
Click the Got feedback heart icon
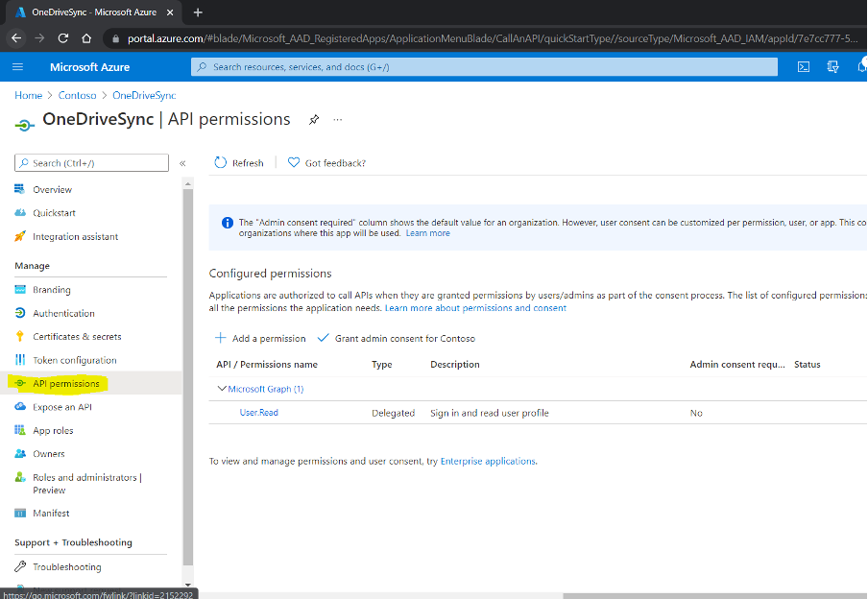[294, 162]
